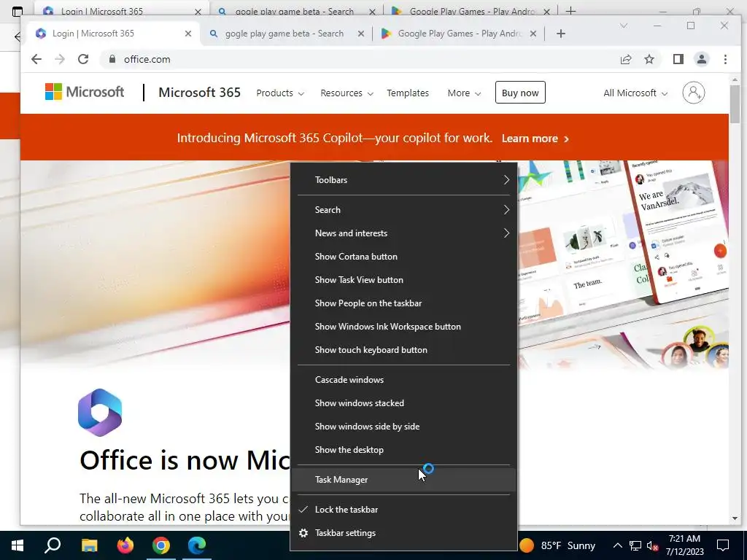This screenshot has height=560, width=747.
Task: Switch to Chrome on the taskbar
Action: [x=161, y=545]
